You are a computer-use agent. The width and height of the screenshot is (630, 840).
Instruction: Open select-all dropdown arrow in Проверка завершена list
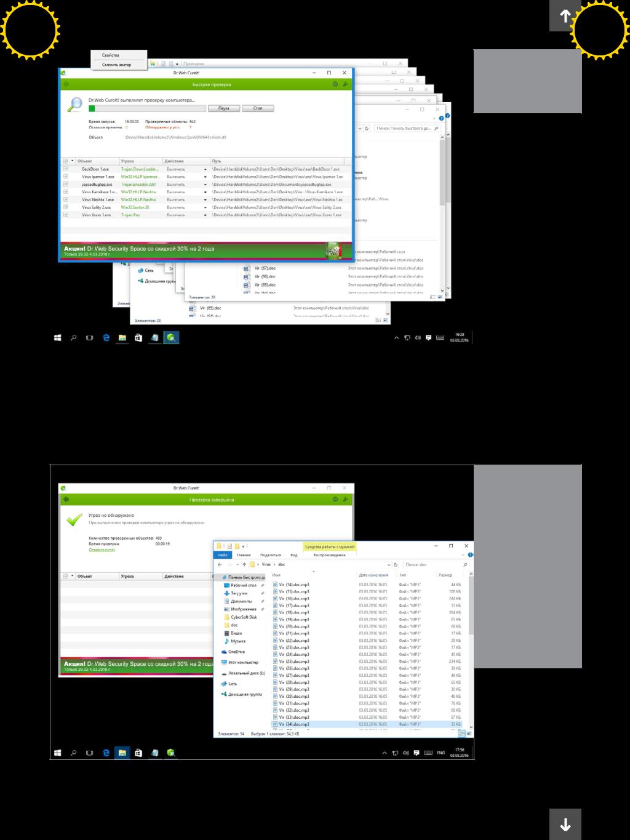pos(73,577)
